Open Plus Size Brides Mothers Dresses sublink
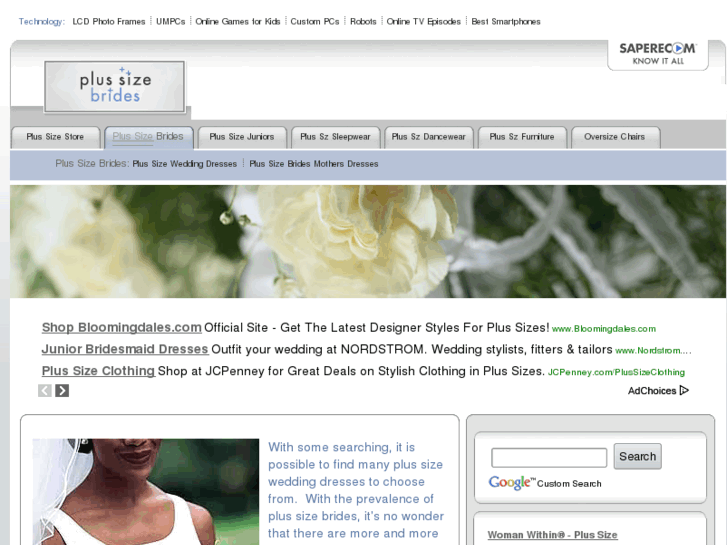This screenshot has width=727, height=545. tap(313, 164)
